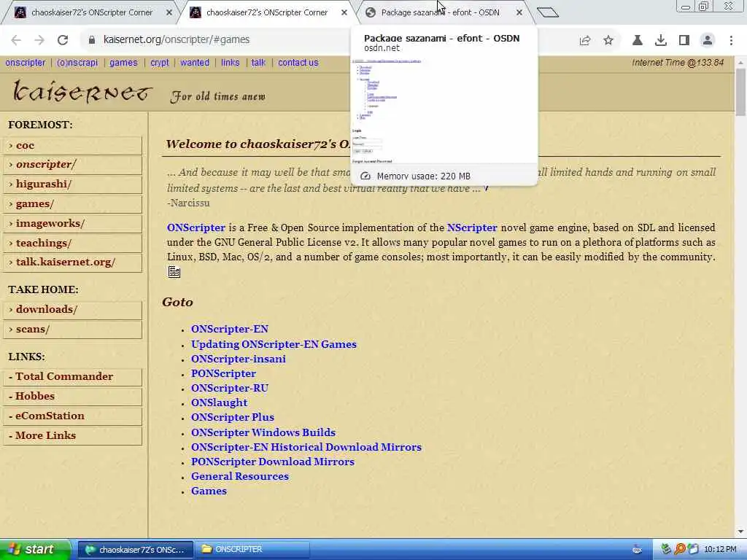The image size is (747, 560).
Task: Switch to Package sazanami efont OSDN tab
Action: (x=440, y=13)
